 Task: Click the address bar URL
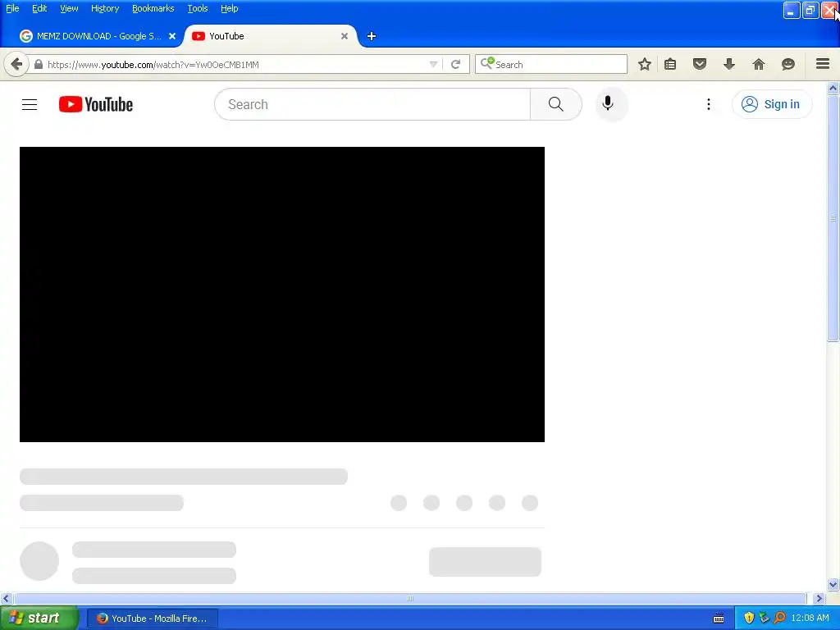pos(153,64)
